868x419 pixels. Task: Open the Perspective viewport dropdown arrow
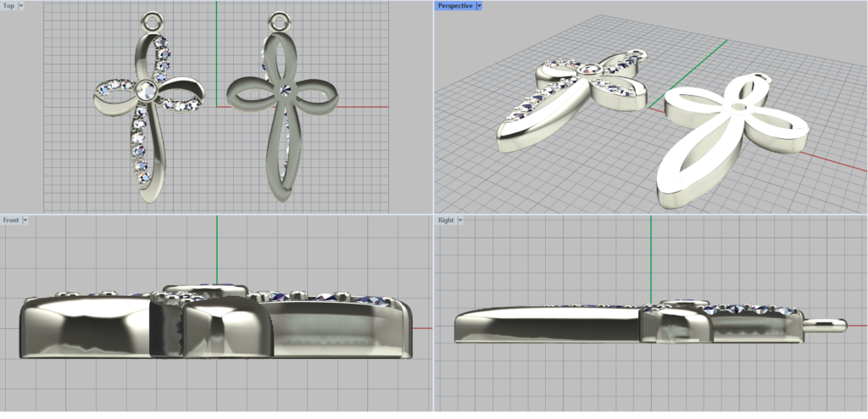click(479, 5)
